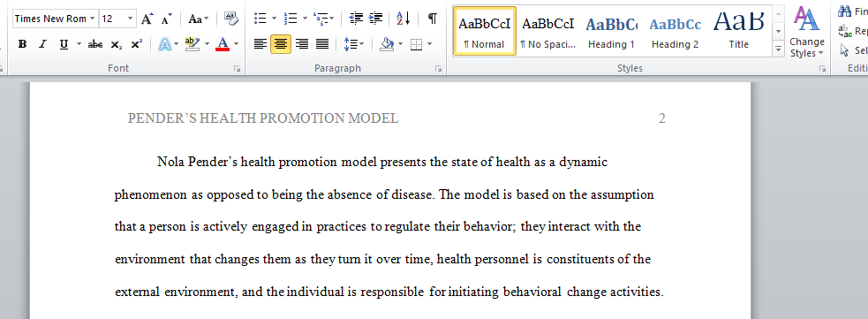The height and width of the screenshot is (319, 868).
Task: Click the Bullets list icon
Action: pos(260,19)
